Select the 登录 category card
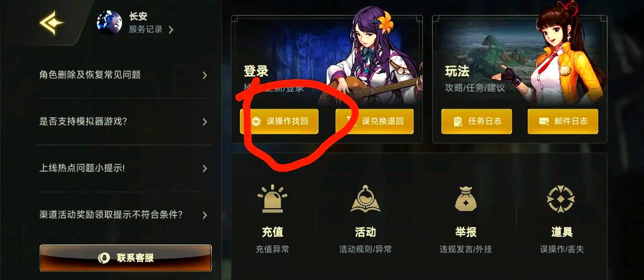Screen dimensions: 644x280 tap(327, 79)
